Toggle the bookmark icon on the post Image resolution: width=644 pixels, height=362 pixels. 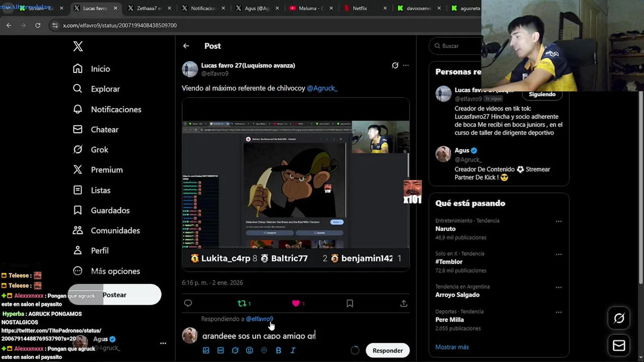(350, 303)
